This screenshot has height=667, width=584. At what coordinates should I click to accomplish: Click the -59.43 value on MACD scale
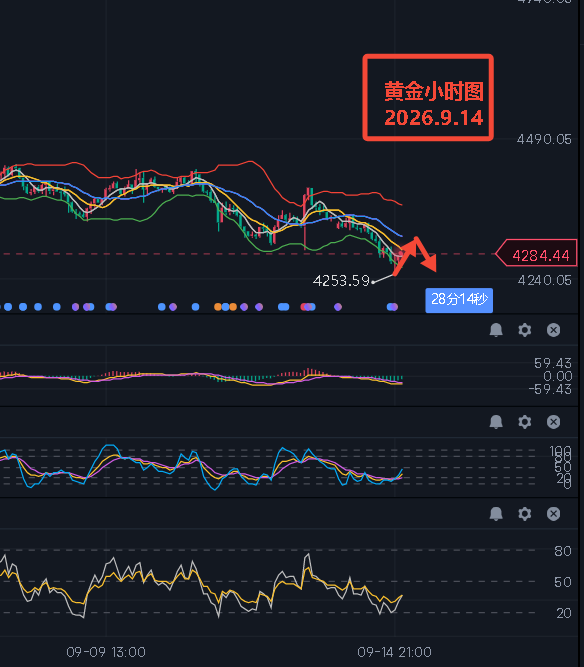[x=550, y=389]
